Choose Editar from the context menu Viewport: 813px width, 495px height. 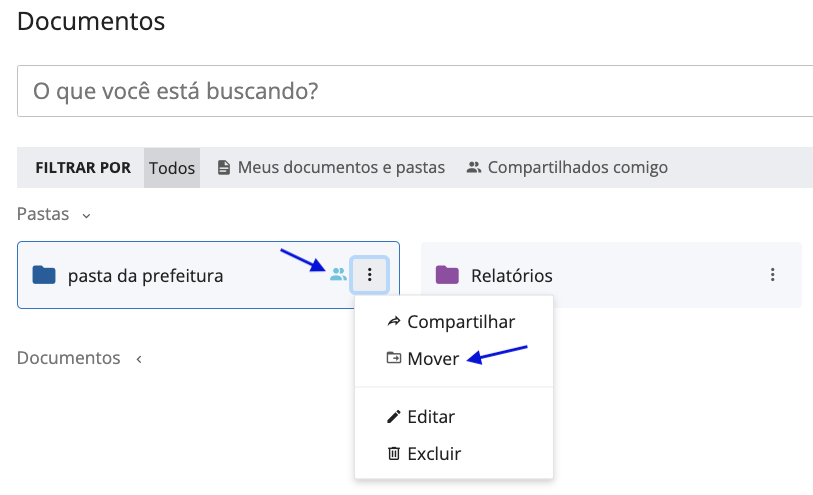(431, 416)
